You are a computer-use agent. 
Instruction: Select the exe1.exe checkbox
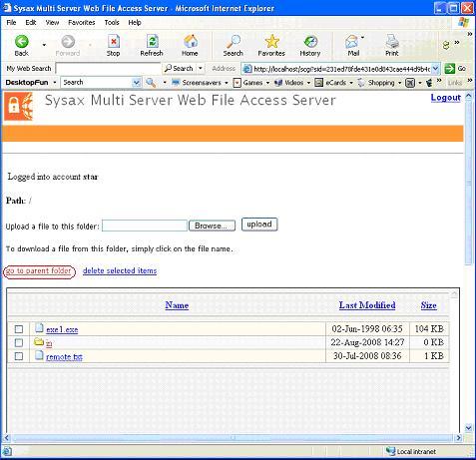19,329
